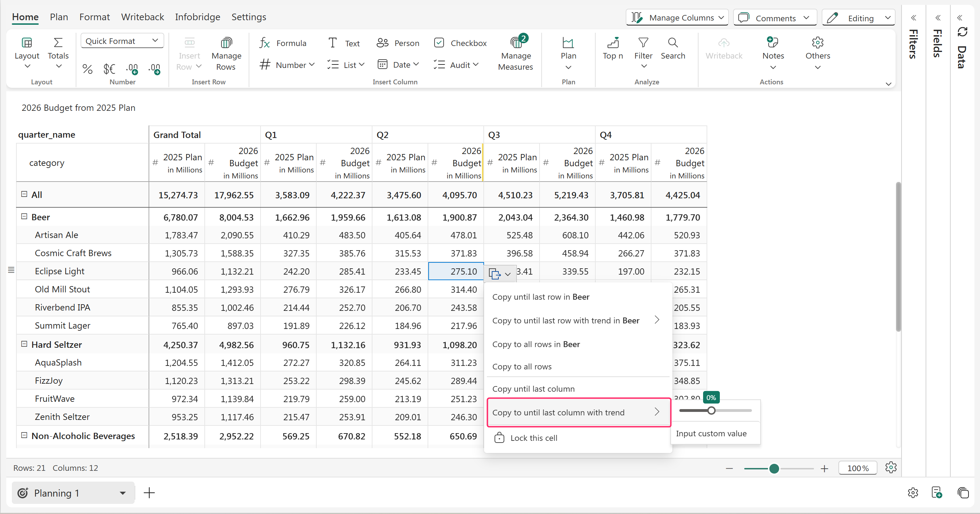The width and height of the screenshot is (980, 514).
Task: Collapse the Beer category row
Action: pyautogui.click(x=24, y=217)
